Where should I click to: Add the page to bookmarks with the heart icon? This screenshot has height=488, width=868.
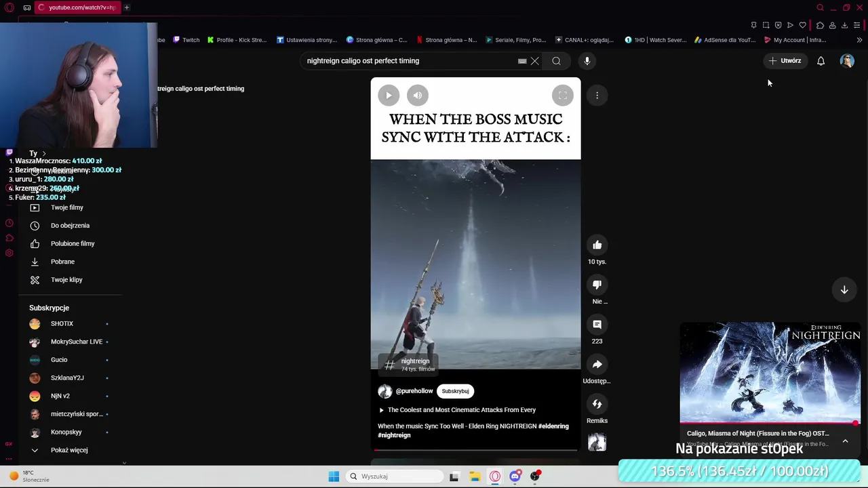click(802, 25)
